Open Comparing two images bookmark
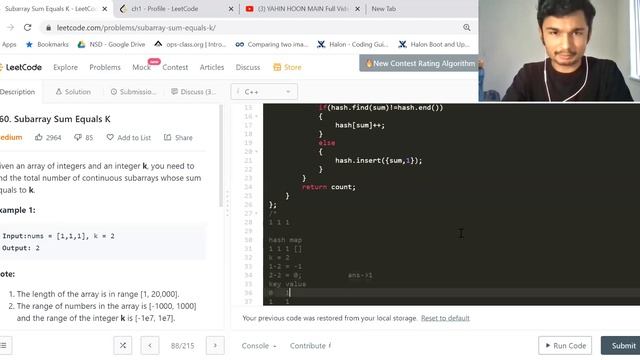The image size is (640, 360). (x=272, y=44)
